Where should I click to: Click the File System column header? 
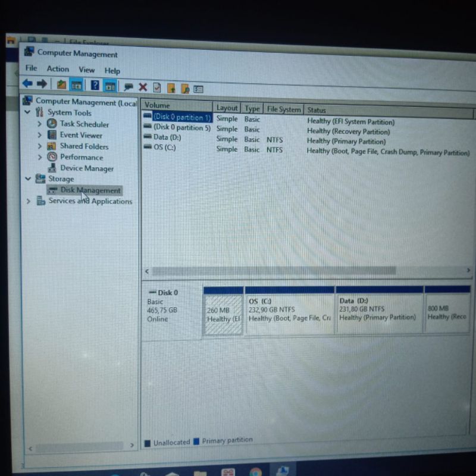(284, 109)
